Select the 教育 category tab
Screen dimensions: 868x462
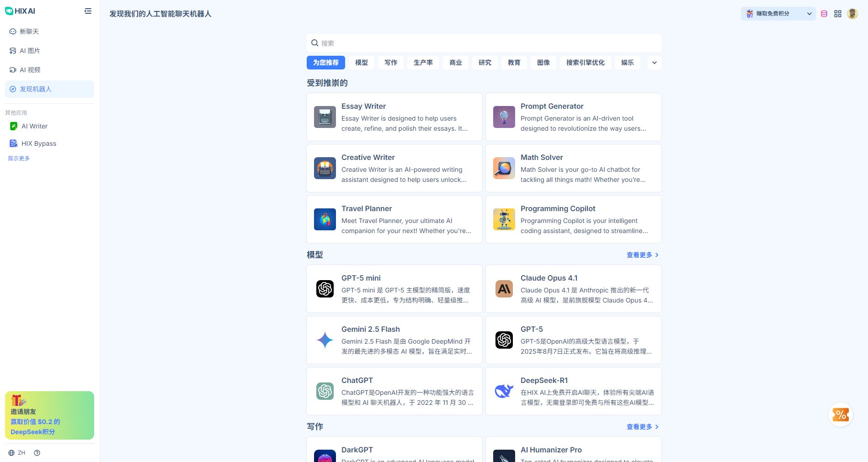coord(514,63)
